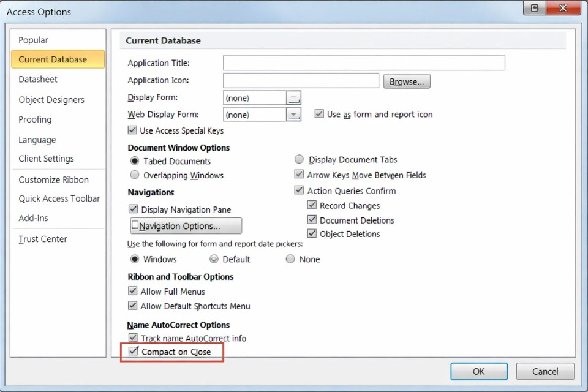Screen dimensions: 588x392
Task: Click the Browse button for application icon
Action: coord(407,81)
